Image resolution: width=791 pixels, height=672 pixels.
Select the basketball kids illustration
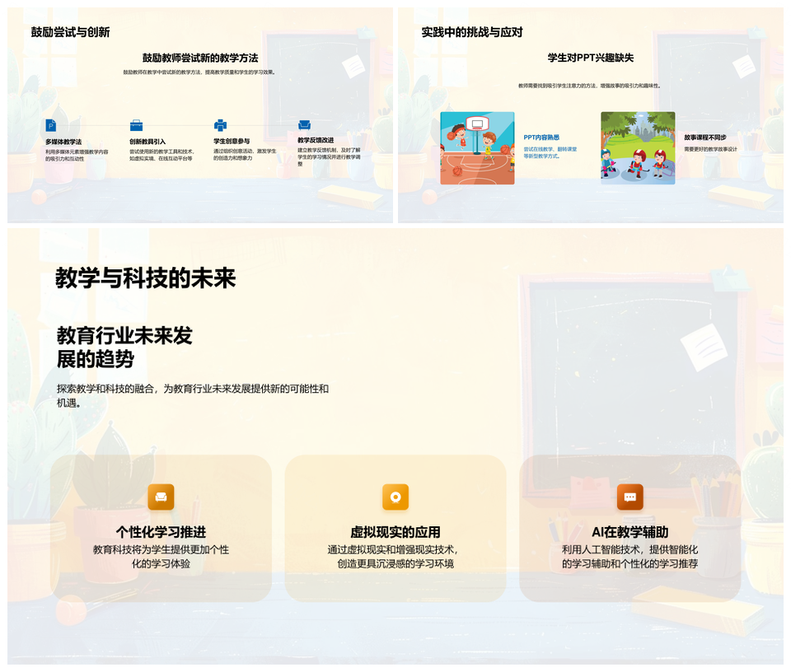coord(477,148)
